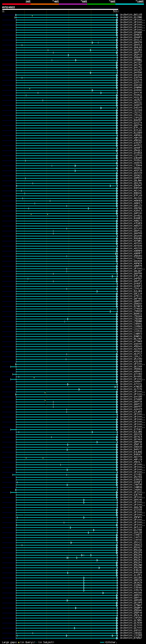
Task: Click the query name AV524922
Action: click(x=8, y=8)
